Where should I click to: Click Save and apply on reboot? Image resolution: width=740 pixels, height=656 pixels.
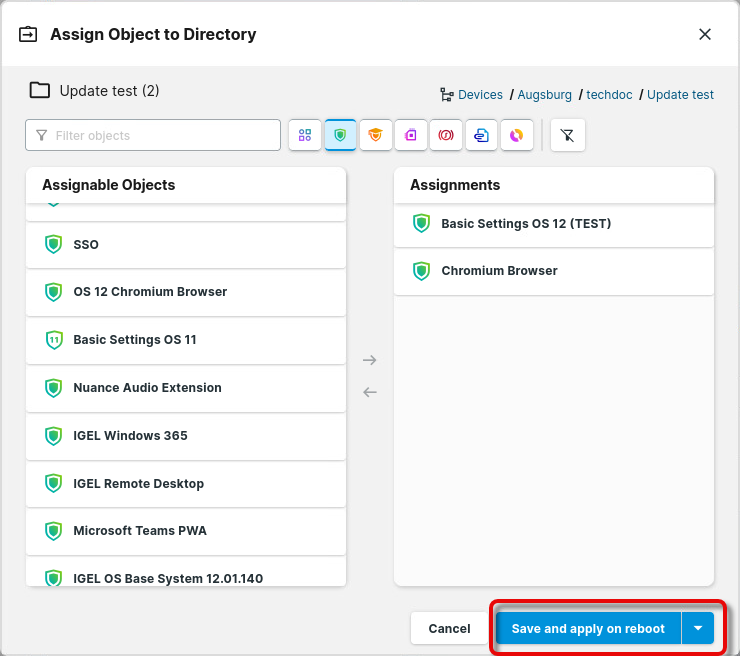(588, 629)
